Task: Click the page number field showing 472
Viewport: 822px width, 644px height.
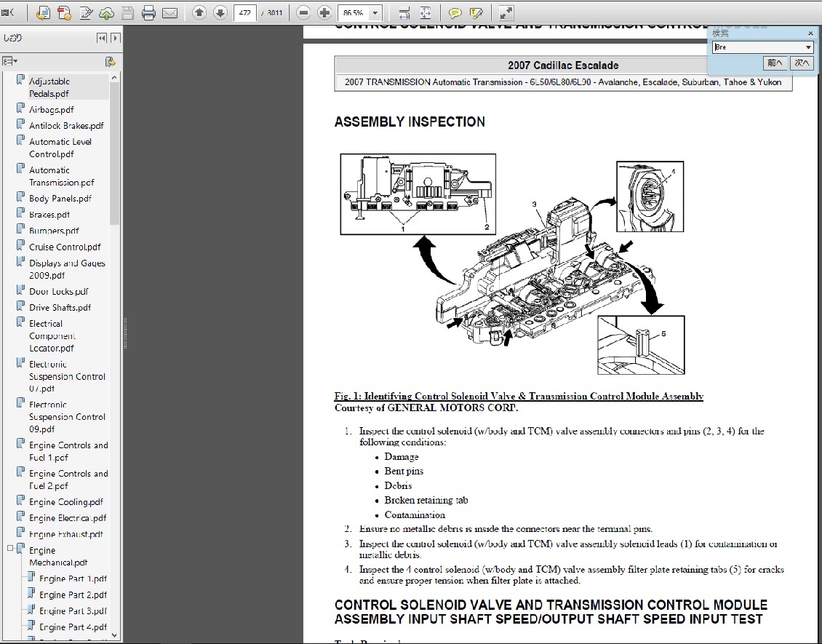Action: [245, 12]
